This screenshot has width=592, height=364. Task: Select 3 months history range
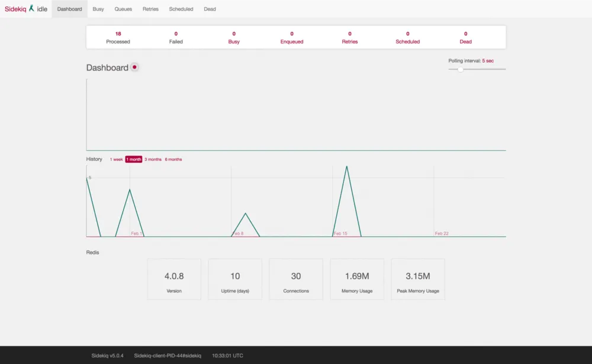coord(153,159)
